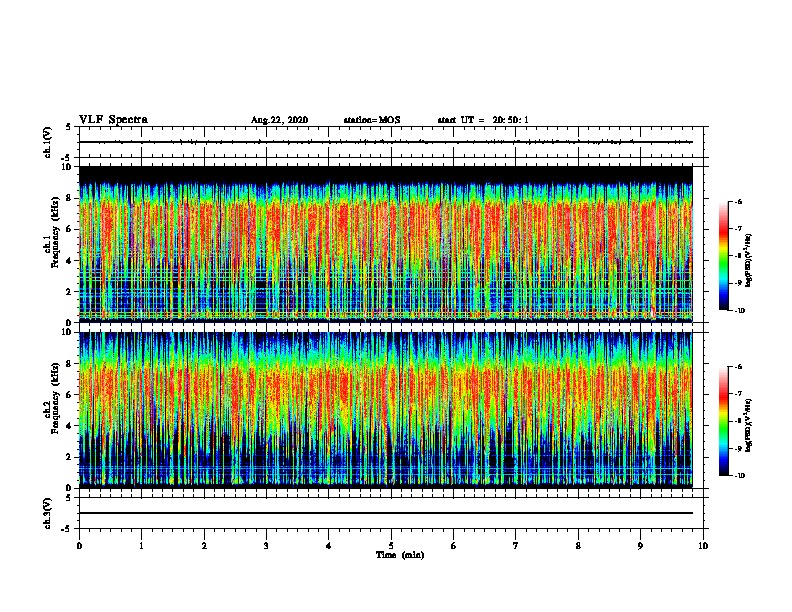
Task: Select the "4" kHz tick on ch.2 frequency axis
Action: click(69, 426)
